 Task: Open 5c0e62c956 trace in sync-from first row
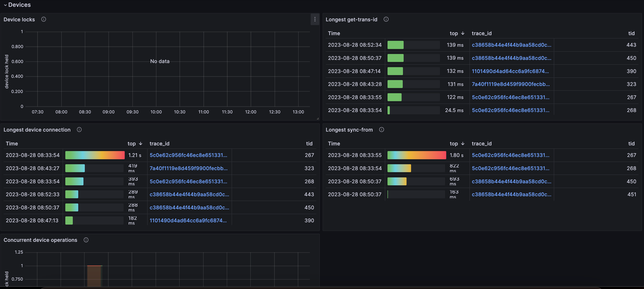coord(510,155)
